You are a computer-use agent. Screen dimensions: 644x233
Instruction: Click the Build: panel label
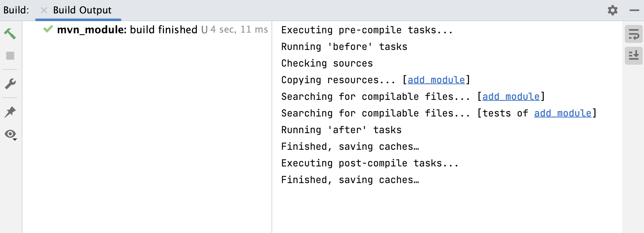coord(16,10)
